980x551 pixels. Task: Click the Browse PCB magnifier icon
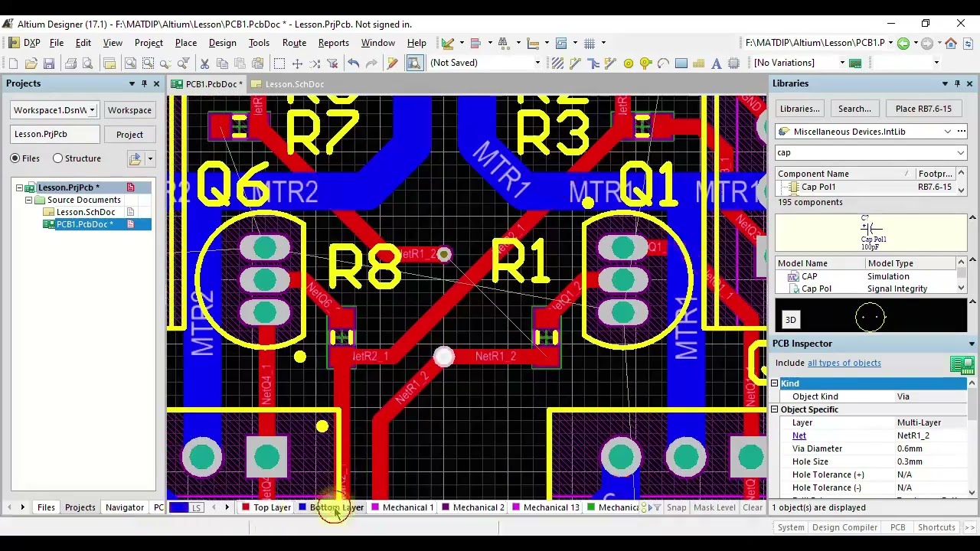coord(414,64)
